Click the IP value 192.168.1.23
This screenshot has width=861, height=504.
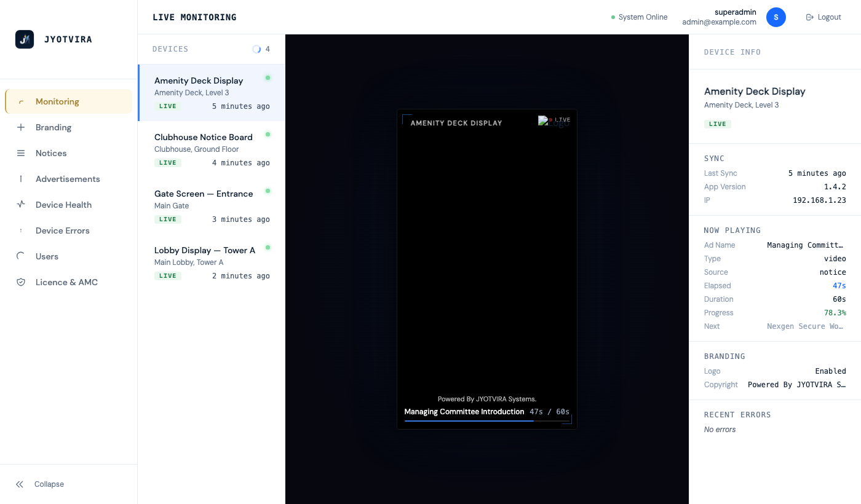(819, 200)
